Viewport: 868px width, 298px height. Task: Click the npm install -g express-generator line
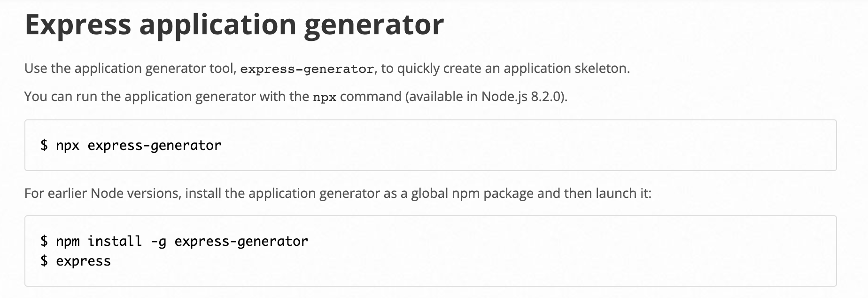174,242
